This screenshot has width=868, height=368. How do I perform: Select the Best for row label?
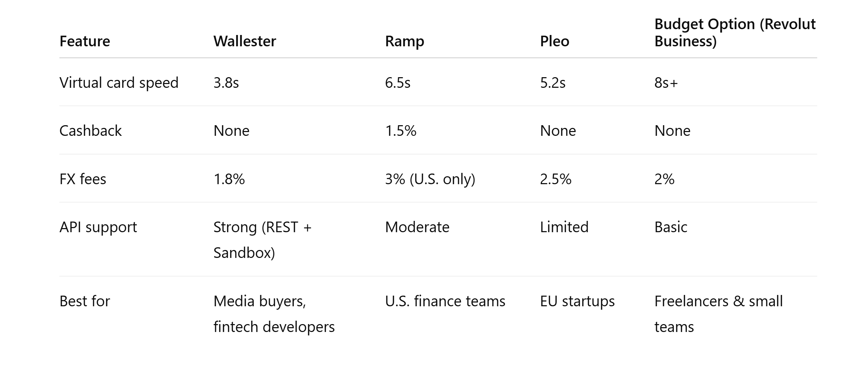pos(84,301)
